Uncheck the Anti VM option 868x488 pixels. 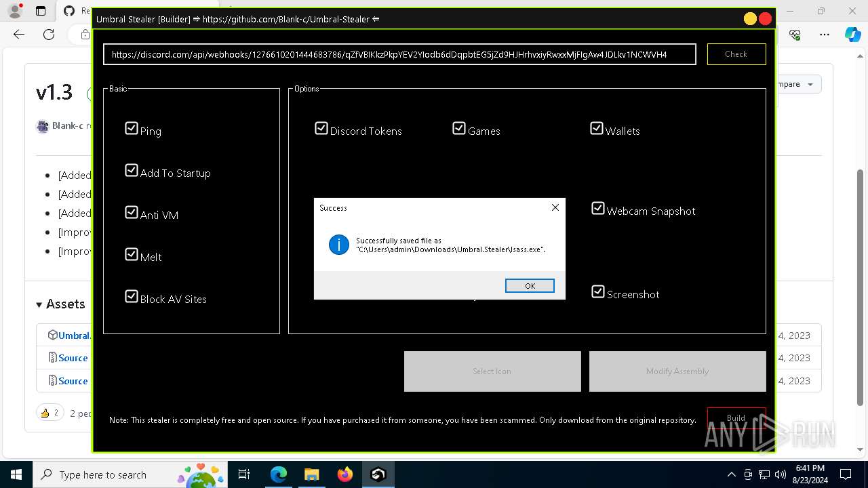132,212
